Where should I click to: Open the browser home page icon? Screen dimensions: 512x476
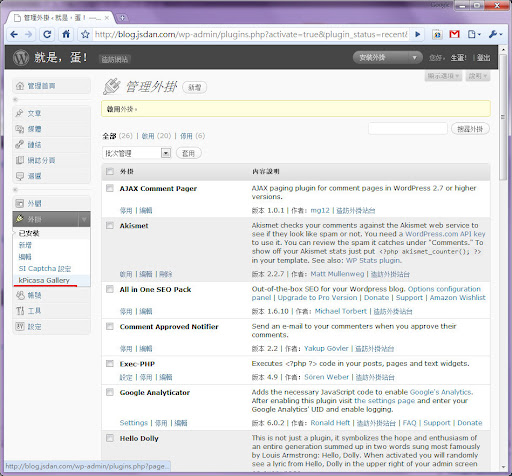tap(66, 34)
